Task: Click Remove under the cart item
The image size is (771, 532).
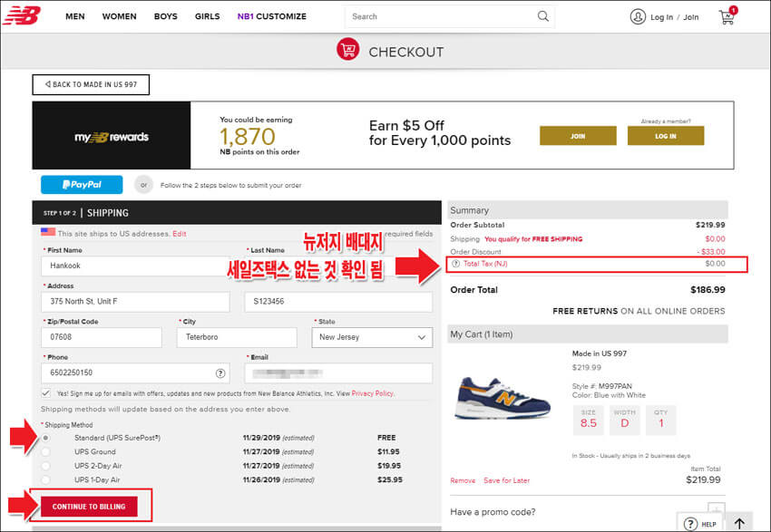Action: (x=463, y=480)
